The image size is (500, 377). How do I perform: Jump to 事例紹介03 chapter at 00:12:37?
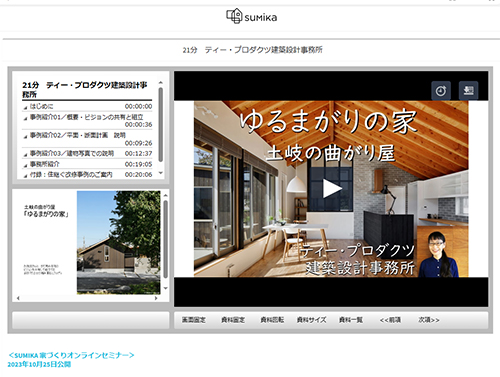[x=88, y=153]
